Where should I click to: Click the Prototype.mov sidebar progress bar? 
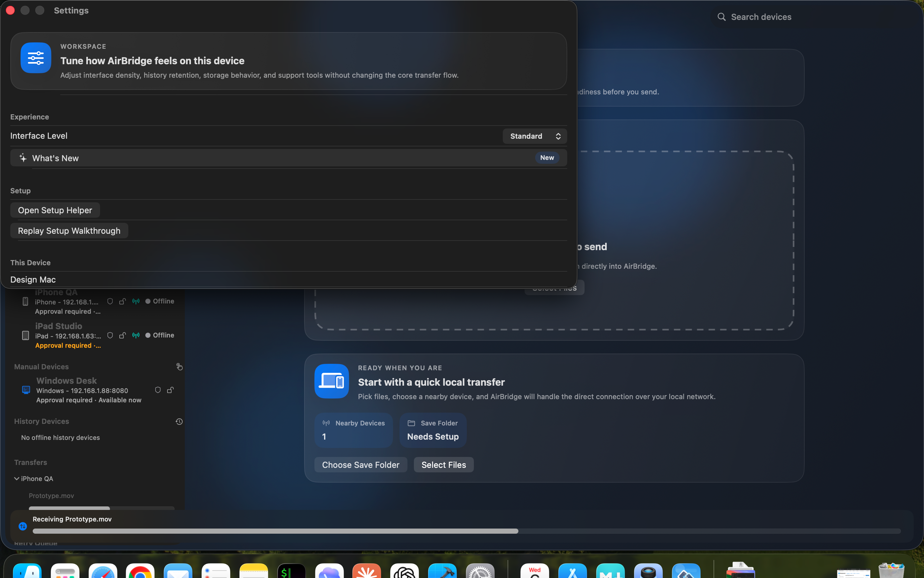click(x=102, y=508)
